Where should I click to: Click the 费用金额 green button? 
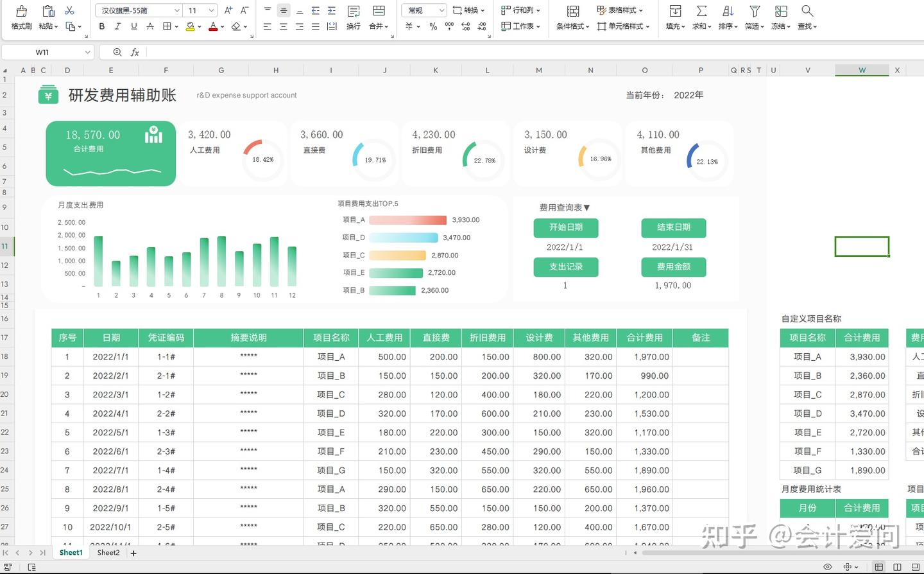[674, 267]
